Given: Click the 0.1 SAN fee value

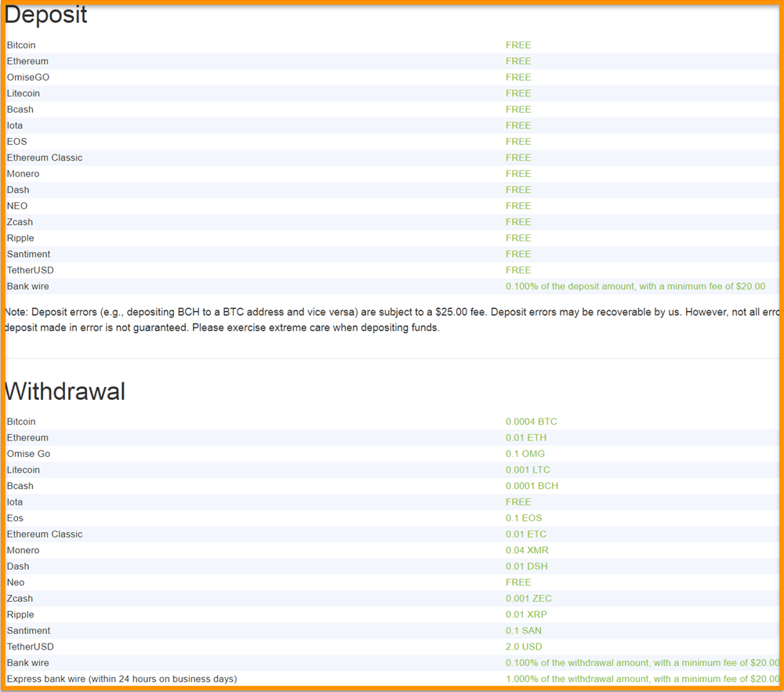Looking at the screenshot, I should coord(524,631).
